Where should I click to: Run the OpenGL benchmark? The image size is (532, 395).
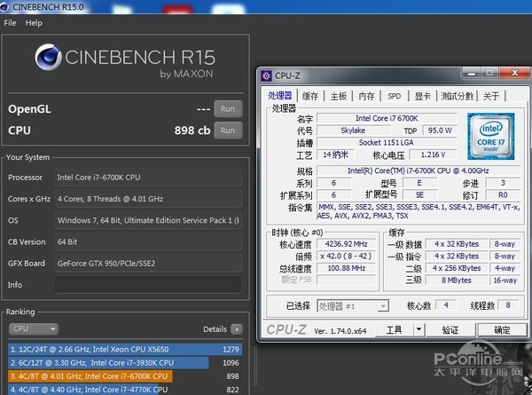228,109
